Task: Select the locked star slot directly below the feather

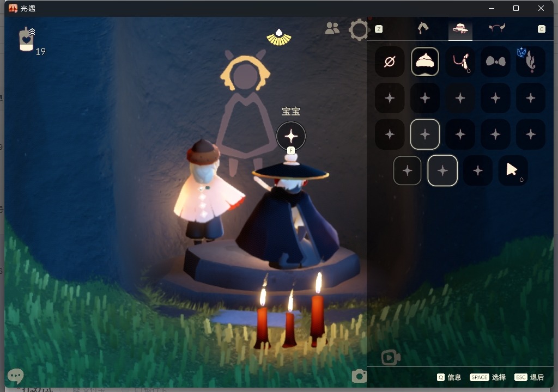Action: tap(530, 98)
